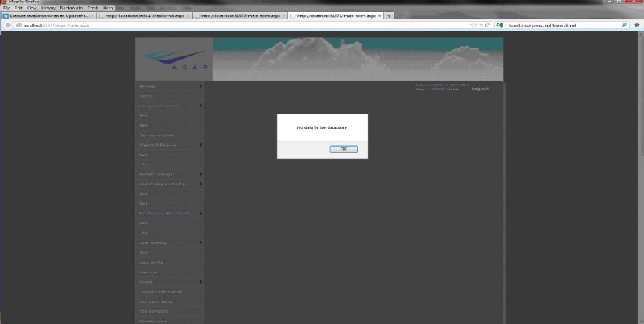Open the Services sidebar menu item
Screen dimensions: 644x324
pyautogui.click(x=170, y=86)
